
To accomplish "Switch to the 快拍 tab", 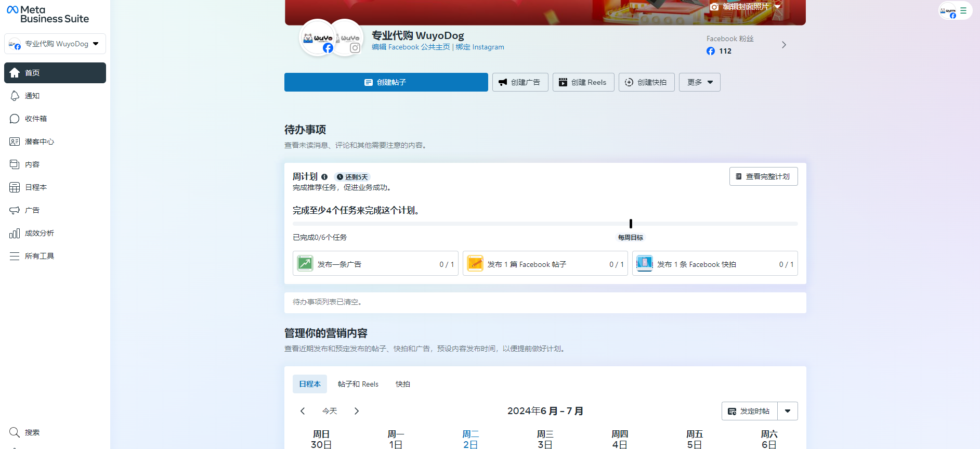I will coord(403,384).
